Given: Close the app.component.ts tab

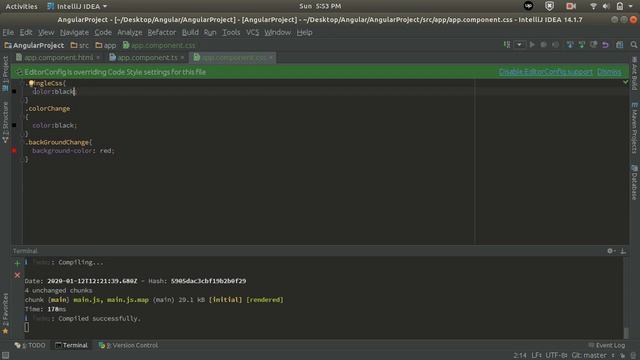Looking at the screenshot, I should (x=182, y=58).
